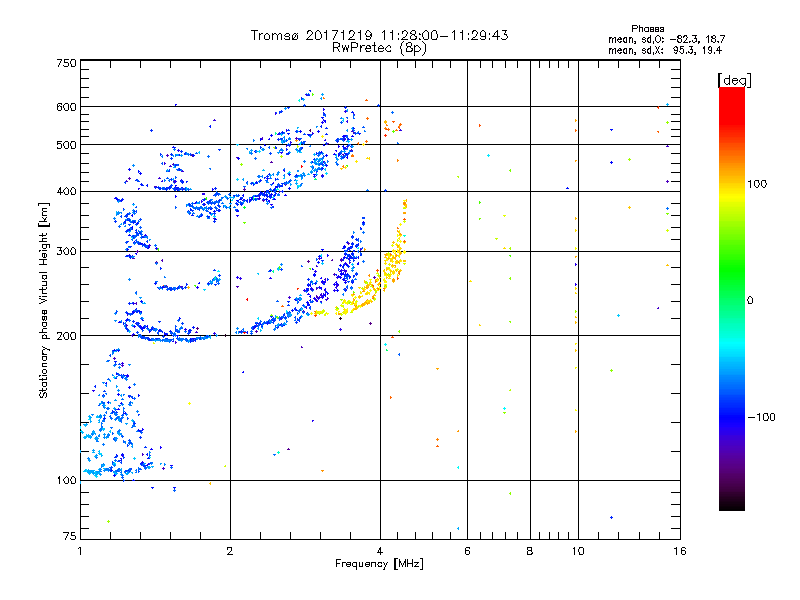This screenshot has width=800, height=600.
Task: Click the 'mean, sd,X: 95.3, 19.4' statistic
Action: (x=665, y=50)
